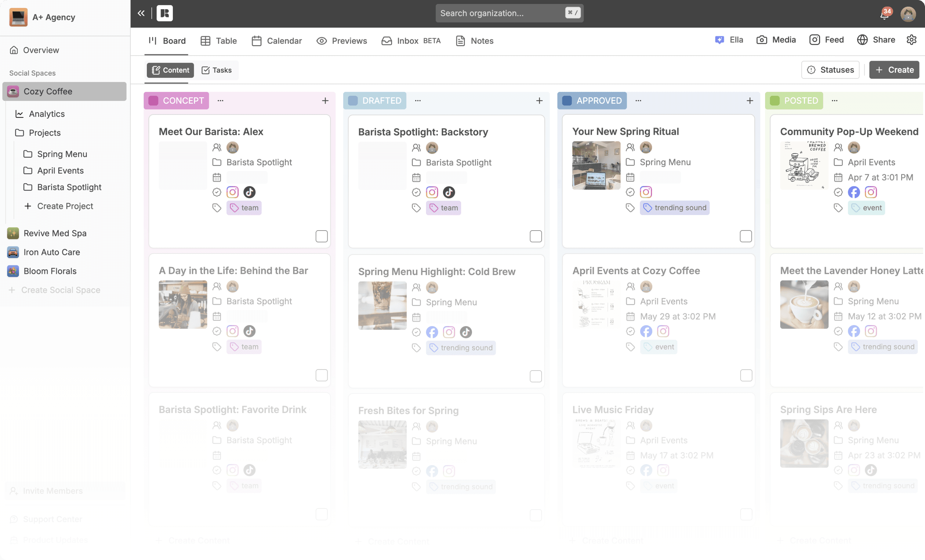This screenshot has width=925, height=560.
Task: Add content to CONCEPT column with plus
Action: pyautogui.click(x=325, y=101)
